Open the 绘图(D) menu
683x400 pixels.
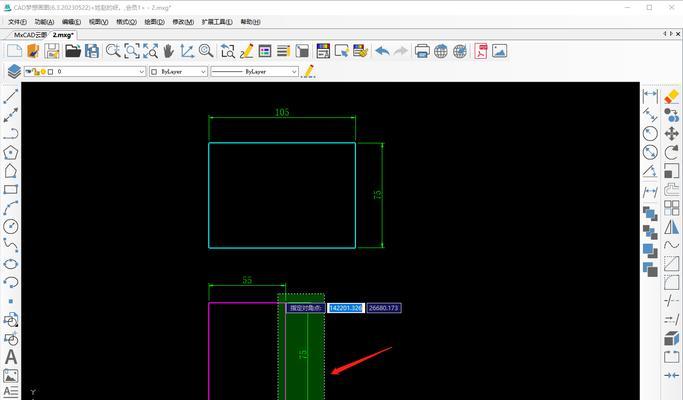point(154,22)
